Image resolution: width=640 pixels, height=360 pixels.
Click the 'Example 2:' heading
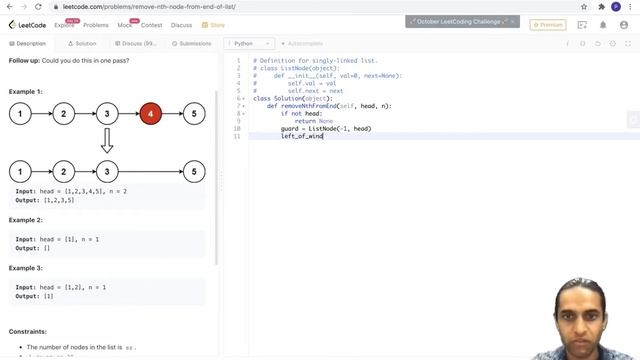coord(25,220)
